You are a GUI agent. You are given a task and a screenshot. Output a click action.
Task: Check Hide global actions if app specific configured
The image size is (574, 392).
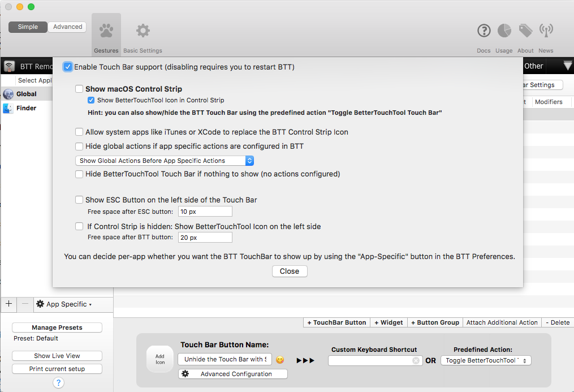pos(79,147)
